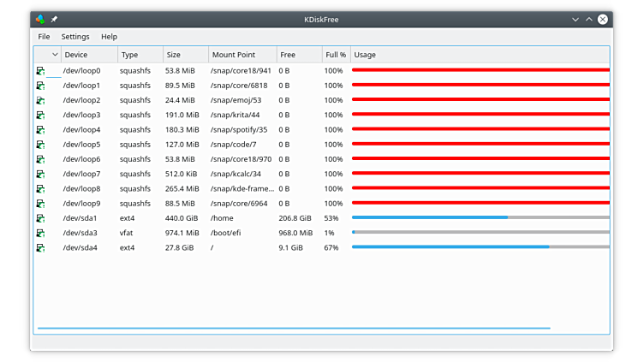Open the Settings menu
The height and width of the screenshot is (362, 644).
[x=75, y=37]
